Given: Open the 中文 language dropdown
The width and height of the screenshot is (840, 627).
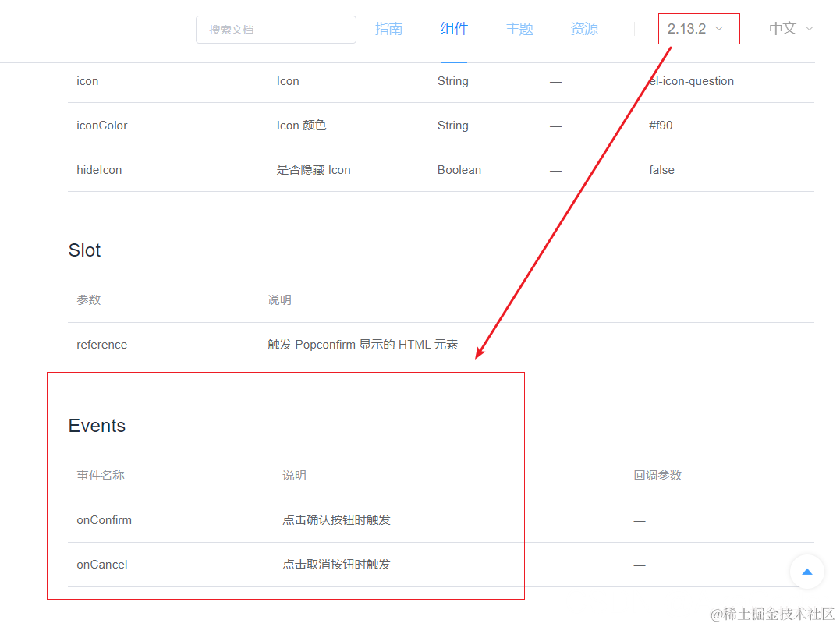Looking at the screenshot, I should 791,29.
